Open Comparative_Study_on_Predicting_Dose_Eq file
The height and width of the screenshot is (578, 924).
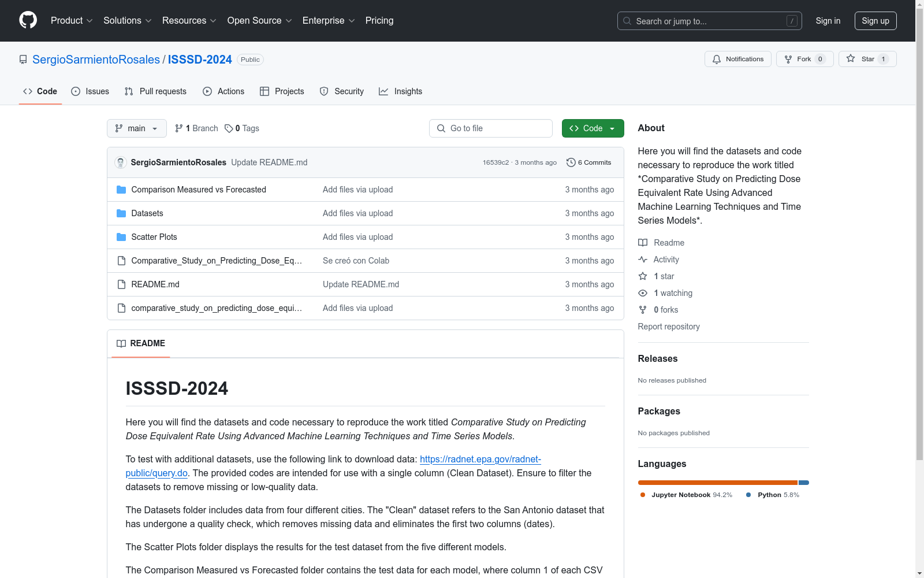[217, 261]
